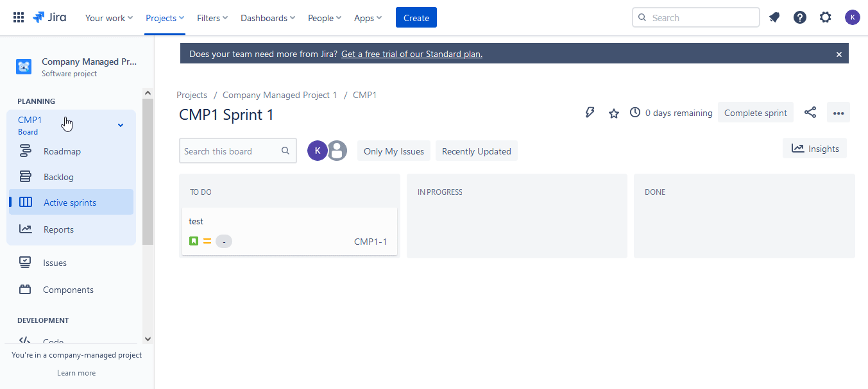The height and width of the screenshot is (389, 868).
Task: Click the share board icon
Action: click(810, 113)
